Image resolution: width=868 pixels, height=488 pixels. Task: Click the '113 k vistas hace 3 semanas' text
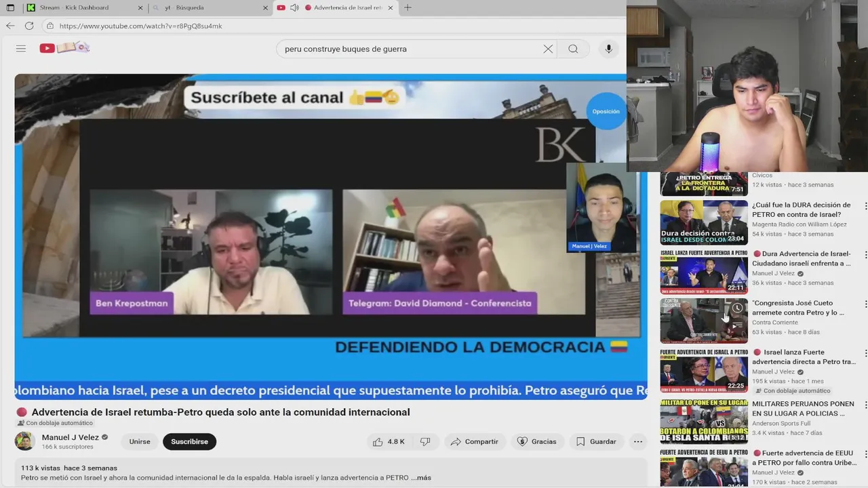pyautogui.click(x=69, y=468)
